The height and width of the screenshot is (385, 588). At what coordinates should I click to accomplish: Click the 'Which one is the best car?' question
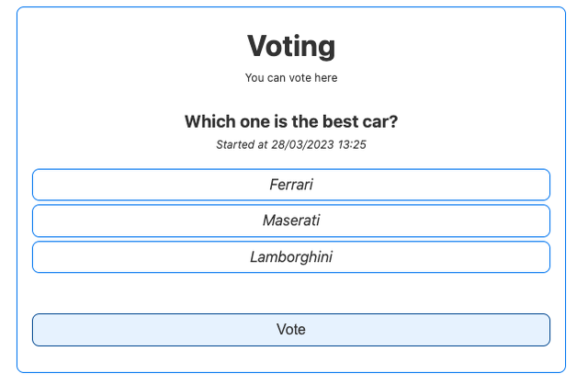[x=291, y=122]
